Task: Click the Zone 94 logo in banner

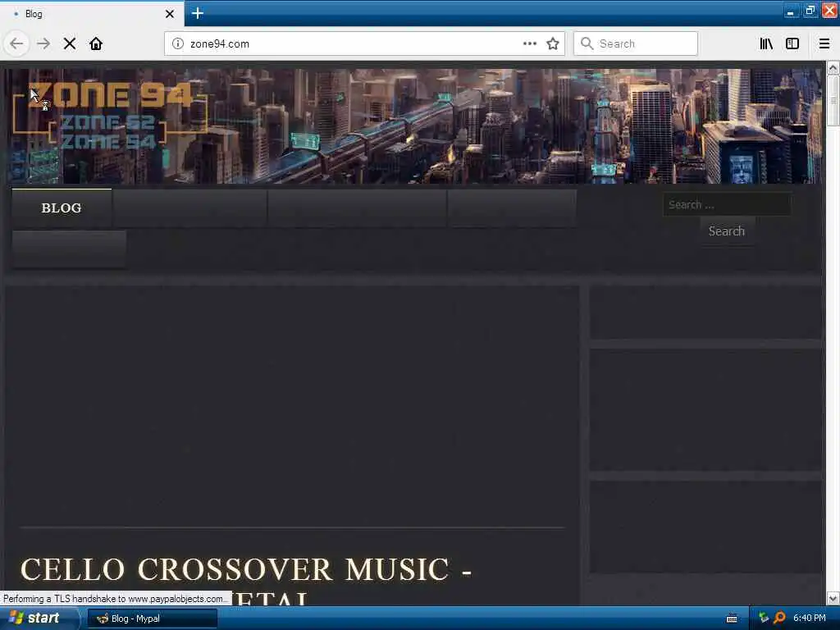Action: point(110,115)
